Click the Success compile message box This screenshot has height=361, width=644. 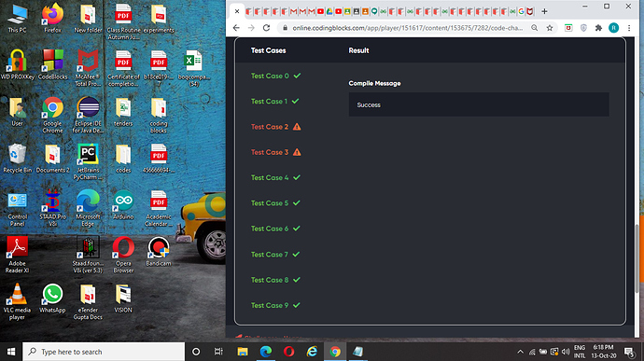coord(479,104)
